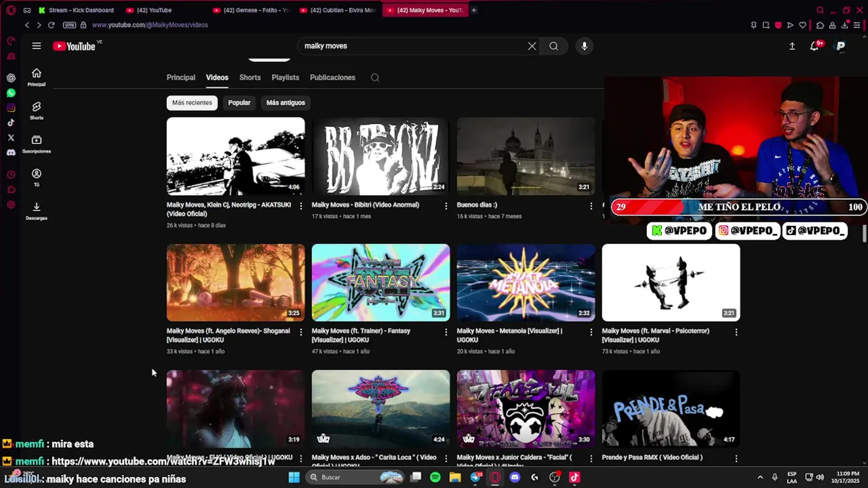Open the YouTube hamburger guide menu
The width and height of the screenshot is (868, 488).
point(37,46)
